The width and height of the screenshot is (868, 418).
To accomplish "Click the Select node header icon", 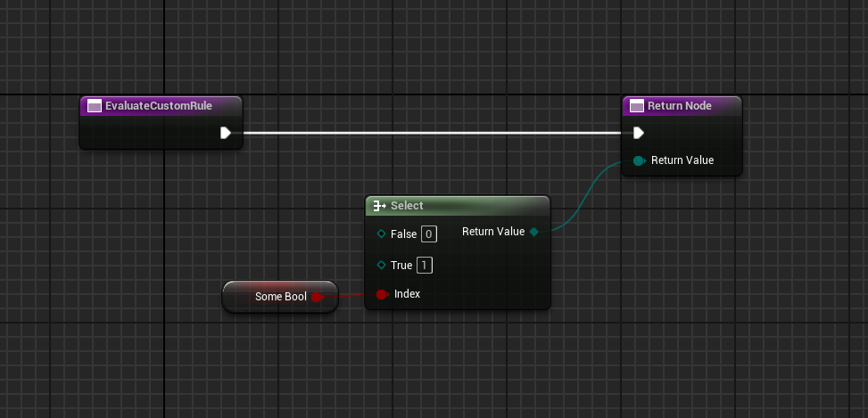I will tap(379, 206).
